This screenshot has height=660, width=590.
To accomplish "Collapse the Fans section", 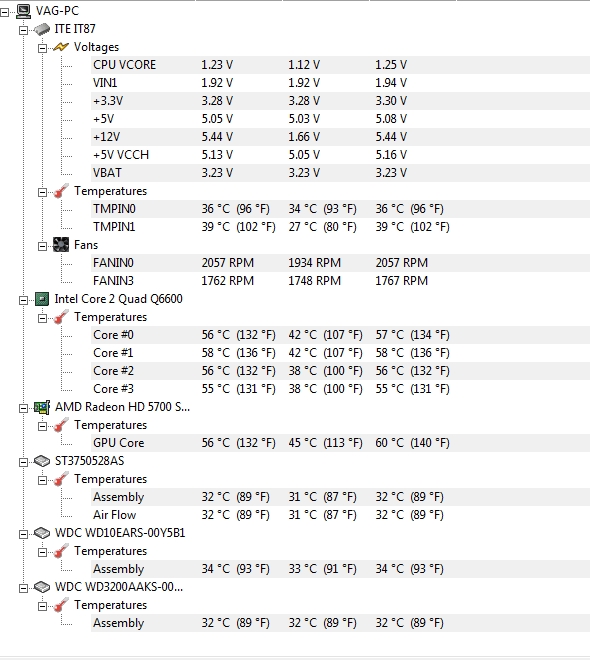I will (x=43, y=246).
